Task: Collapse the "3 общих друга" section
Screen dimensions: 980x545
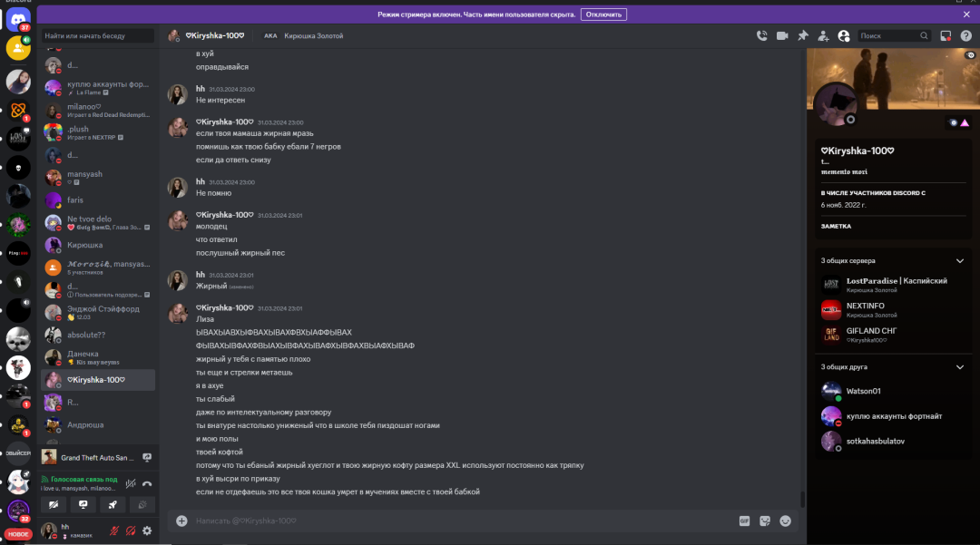Action: pyautogui.click(x=959, y=367)
